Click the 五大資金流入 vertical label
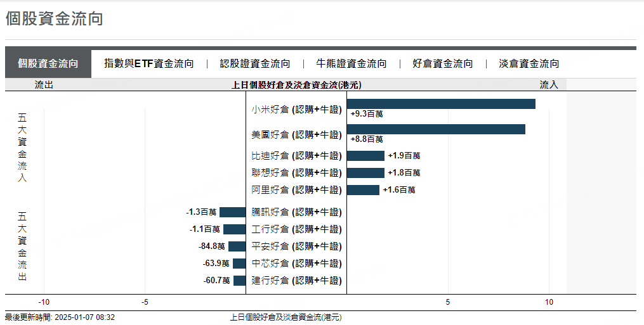Image resolution: width=644 pixels, height=325 pixels. pyautogui.click(x=22, y=148)
